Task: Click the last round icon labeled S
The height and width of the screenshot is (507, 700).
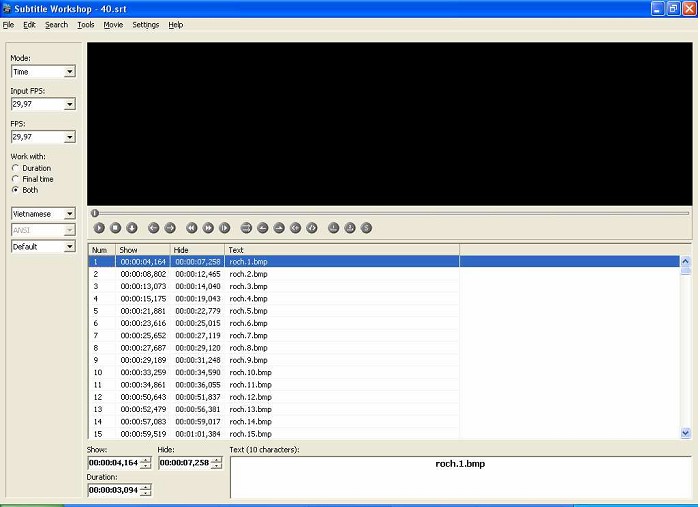Action: tap(366, 228)
